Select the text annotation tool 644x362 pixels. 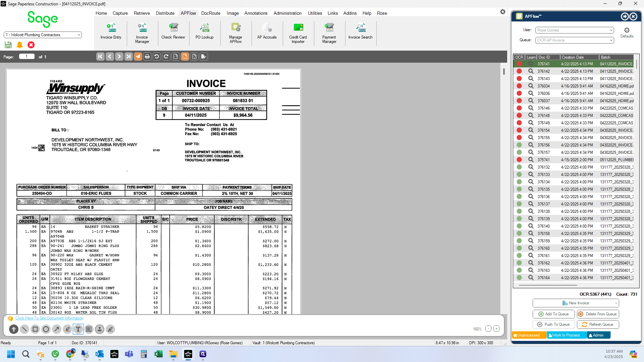[78, 329]
